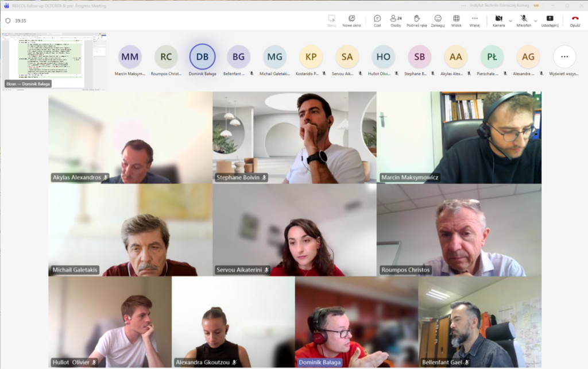Expand the Mikrofon options arrow

point(536,20)
